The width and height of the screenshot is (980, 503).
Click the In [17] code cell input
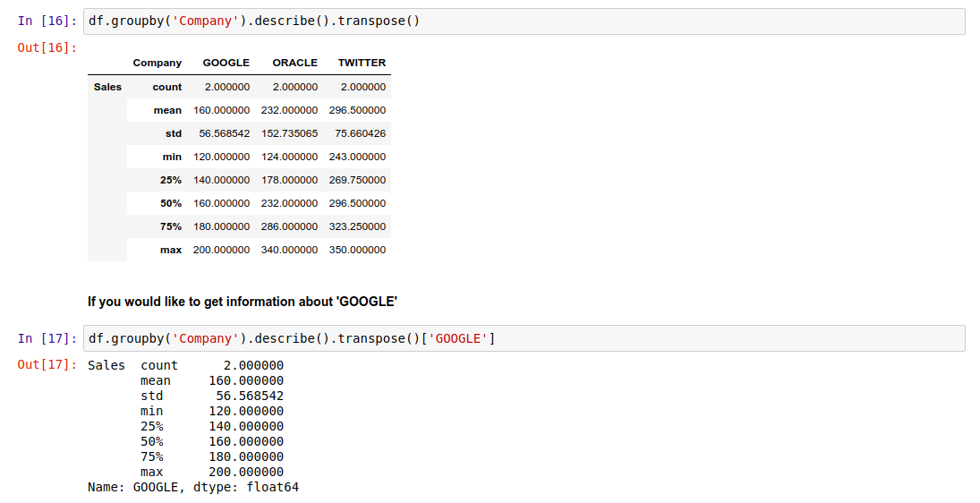click(524, 338)
